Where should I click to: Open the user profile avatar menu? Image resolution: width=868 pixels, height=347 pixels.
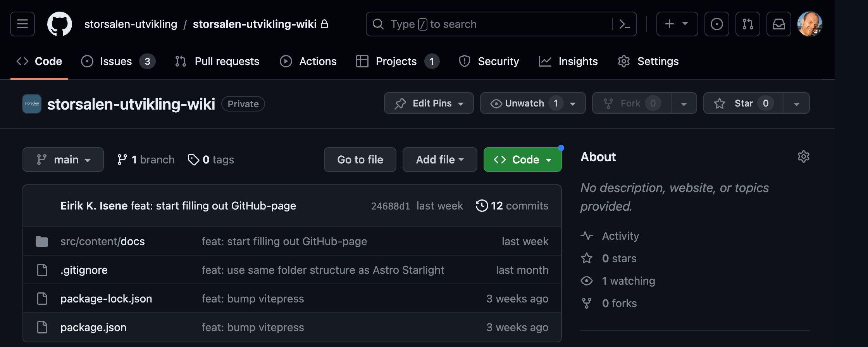[809, 24]
